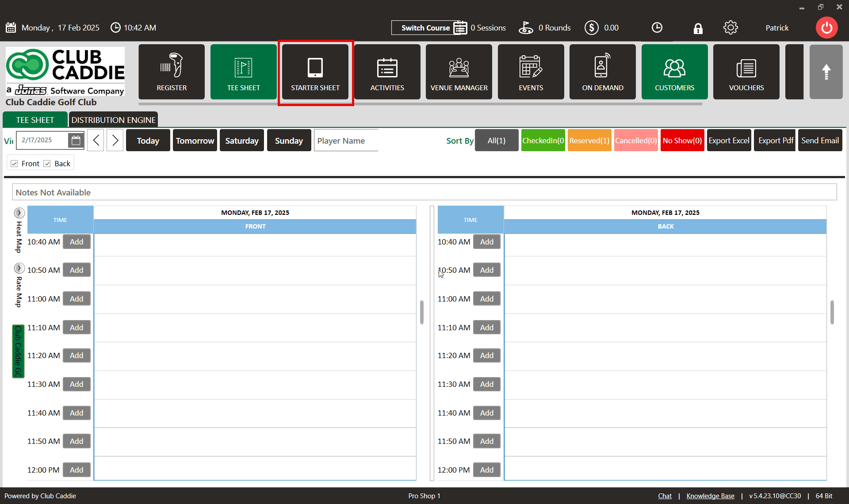Open the settings gear icon
Viewport: 849px width, 504px height.
tap(730, 28)
